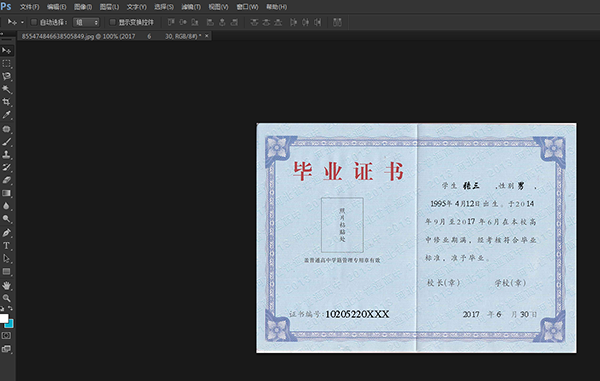This screenshot has height=381, width=600.
Task: Open the 编辑(E) menu
Action: pos(57,7)
